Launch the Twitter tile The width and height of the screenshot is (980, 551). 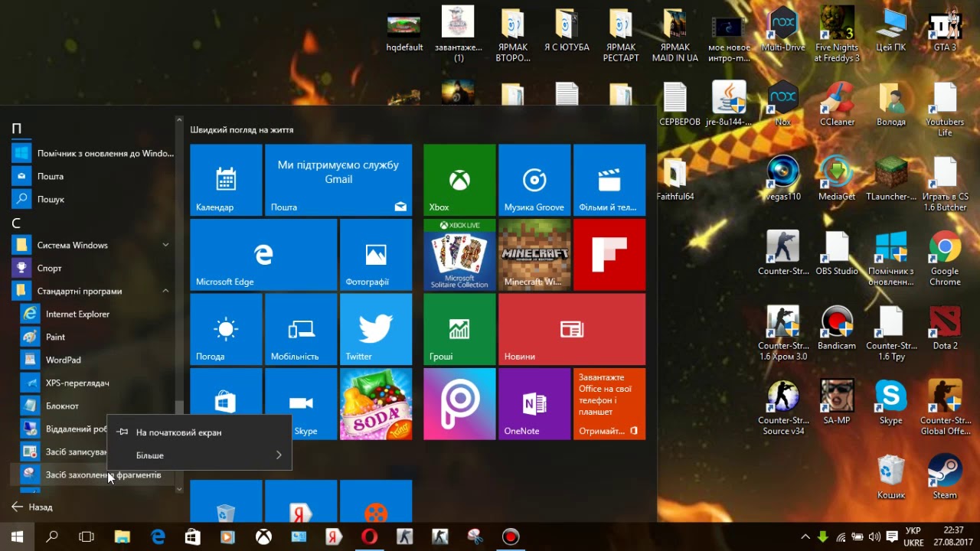pyautogui.click(x=376, y=329)
